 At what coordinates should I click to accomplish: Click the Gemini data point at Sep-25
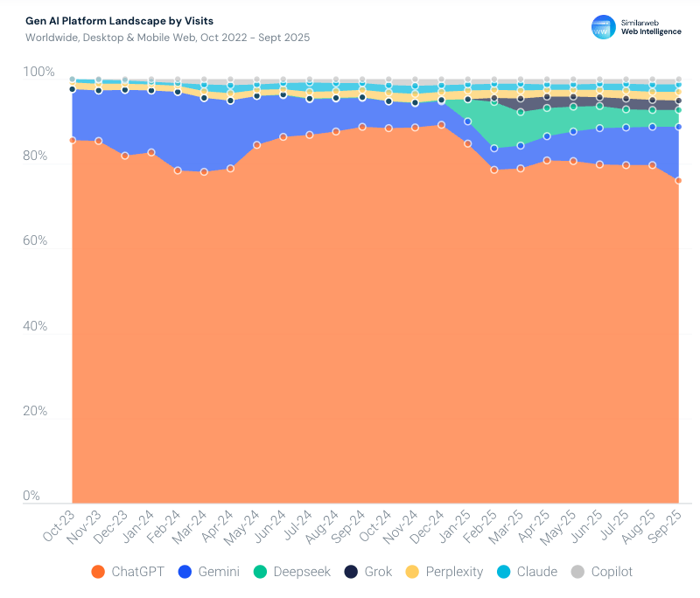tap(678, 127)
